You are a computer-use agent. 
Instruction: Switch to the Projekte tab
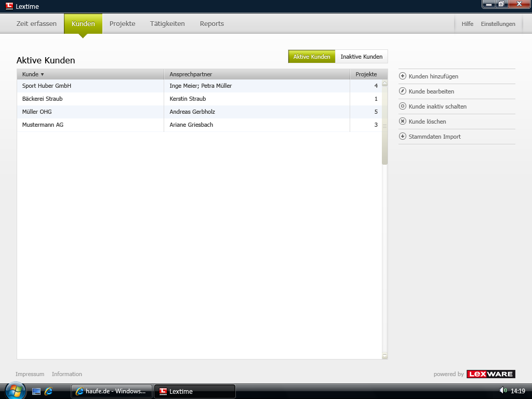pos(123,24)
